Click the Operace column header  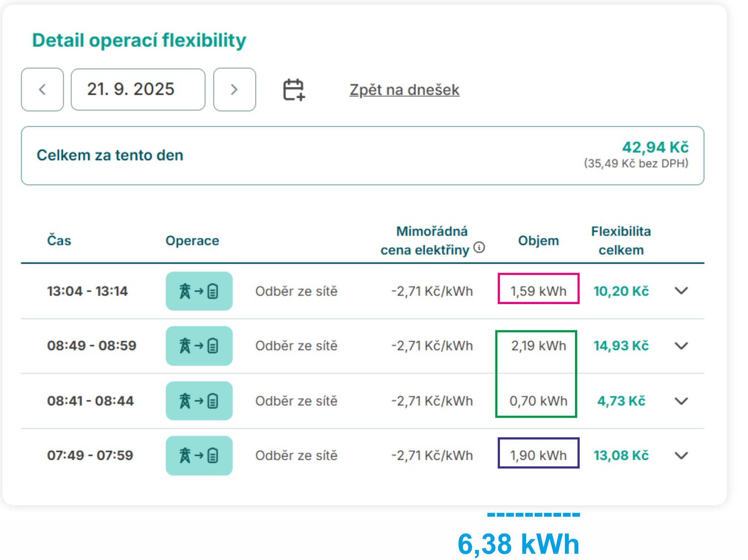click(192, 241)
